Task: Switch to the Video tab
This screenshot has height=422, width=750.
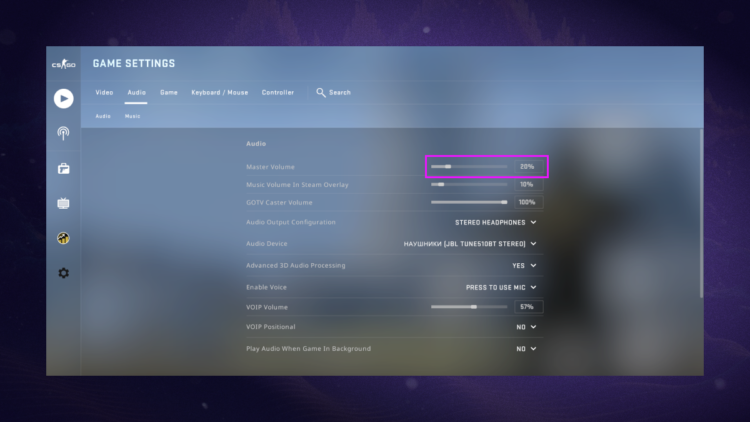Action: coord(104,92)
